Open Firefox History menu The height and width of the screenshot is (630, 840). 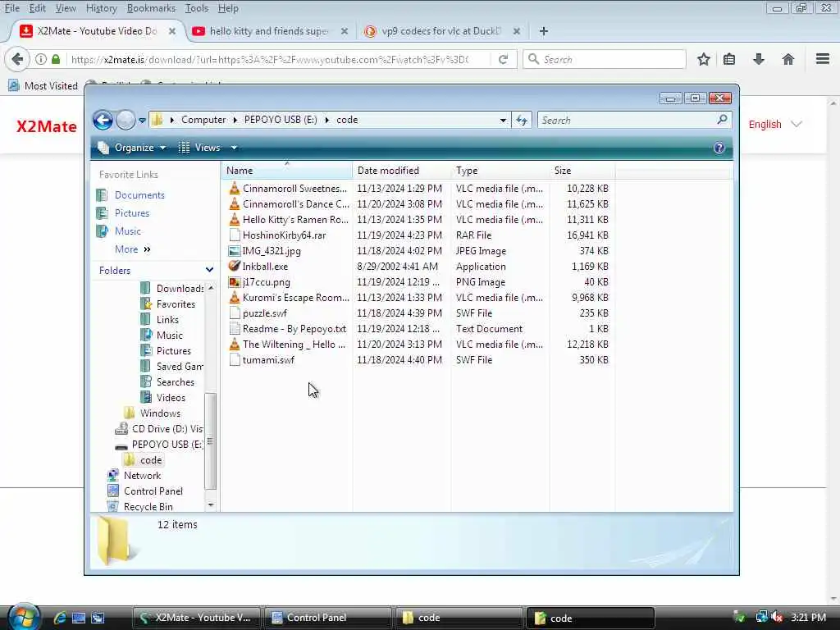point(101,8)
